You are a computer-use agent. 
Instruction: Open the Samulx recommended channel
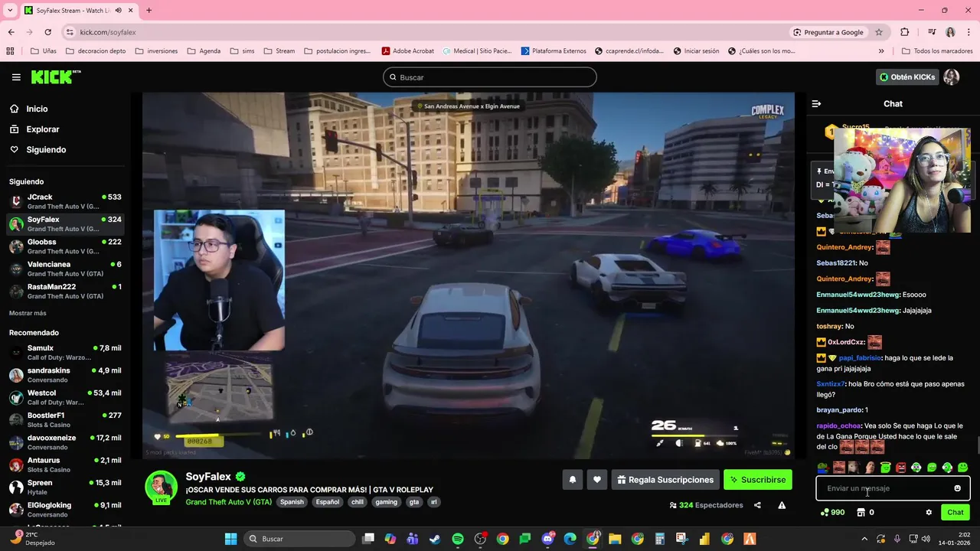pyautogui.click(x=65, y=352)
